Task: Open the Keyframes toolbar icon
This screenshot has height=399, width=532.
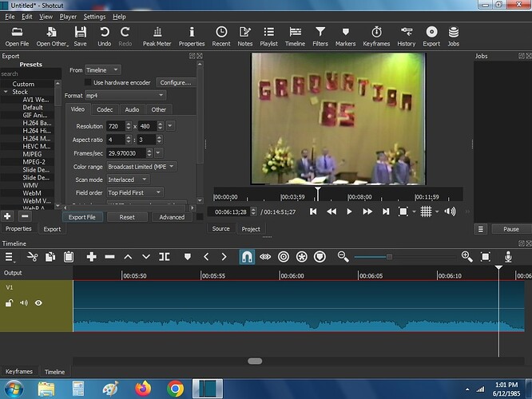Action: tap(376, 36)
